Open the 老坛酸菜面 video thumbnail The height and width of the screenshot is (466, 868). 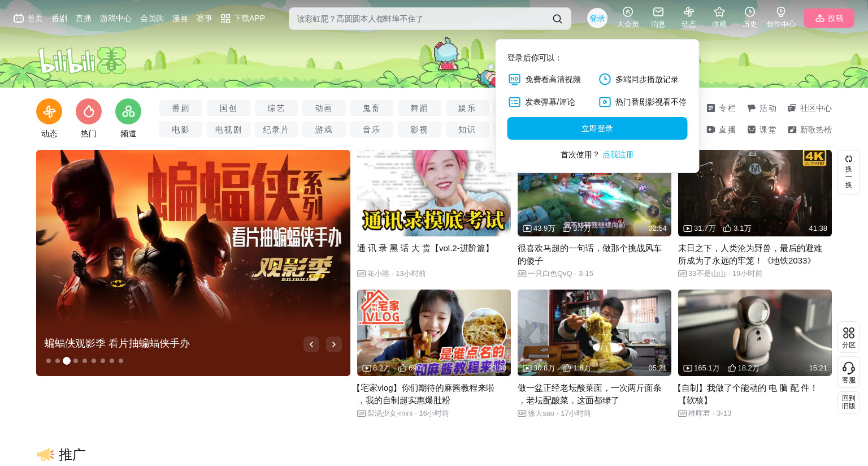tap(594, 333)
